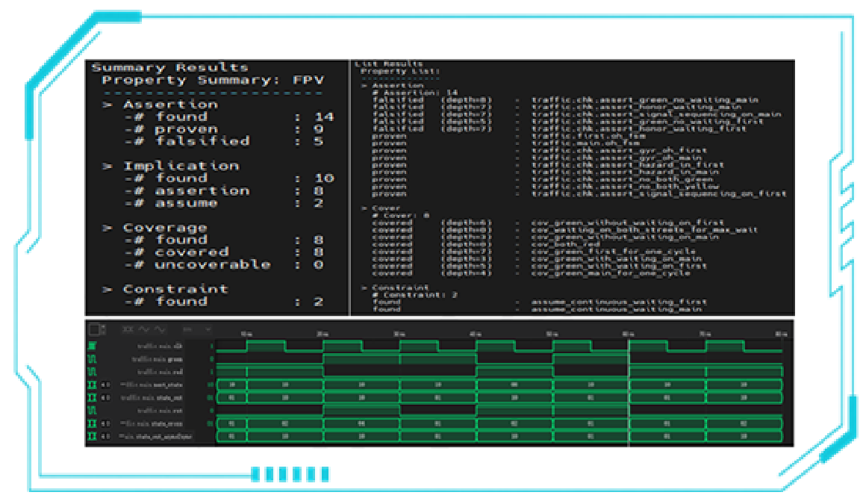Click the bus icon in the bottom waveform row
The width and height of the screenshot is (866, 504).
(x=93, y=436)
